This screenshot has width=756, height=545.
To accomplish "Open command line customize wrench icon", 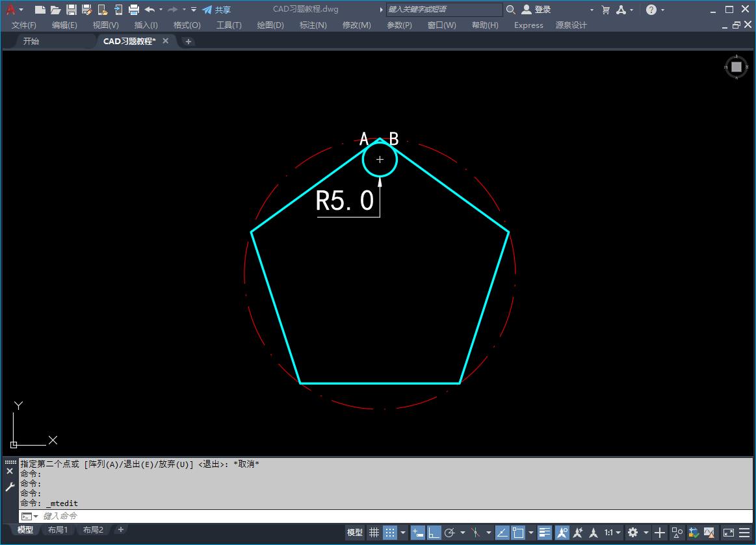I will pyautogui.click(x=10, y=487).
